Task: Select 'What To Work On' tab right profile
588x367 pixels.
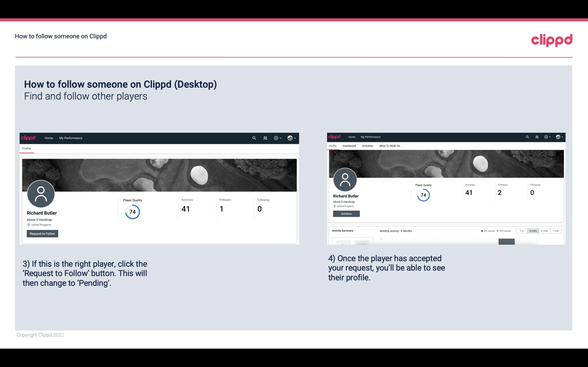Action: tap(389, 146)
